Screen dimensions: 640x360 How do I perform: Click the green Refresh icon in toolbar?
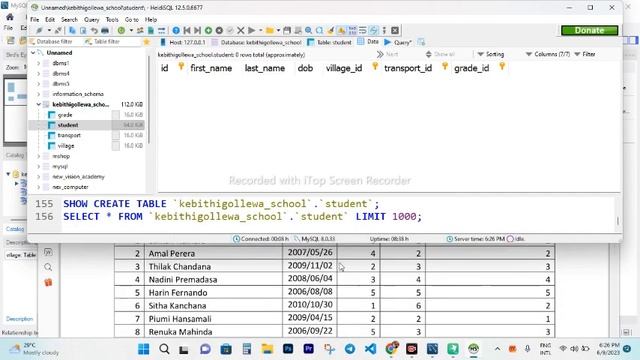click(121, 30)
